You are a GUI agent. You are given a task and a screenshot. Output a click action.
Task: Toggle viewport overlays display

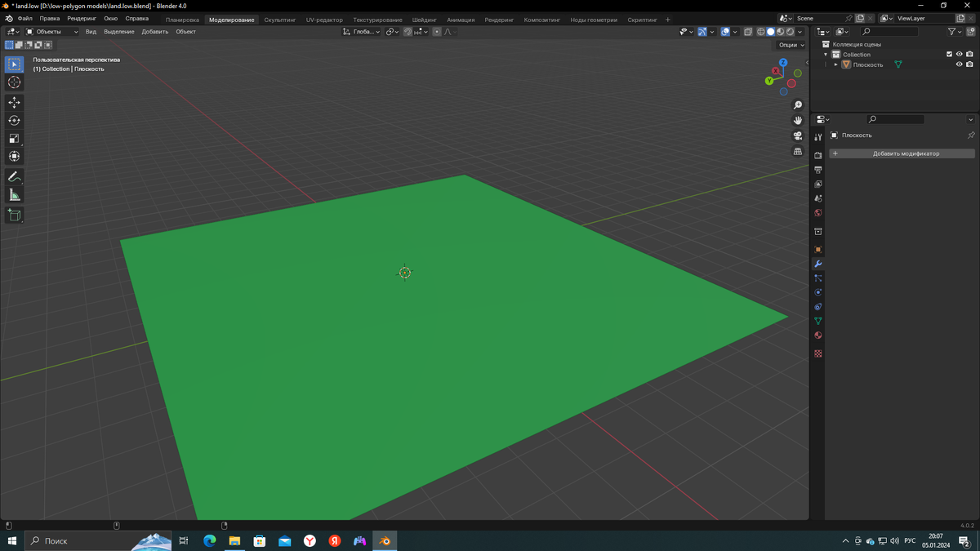point(725,32)
